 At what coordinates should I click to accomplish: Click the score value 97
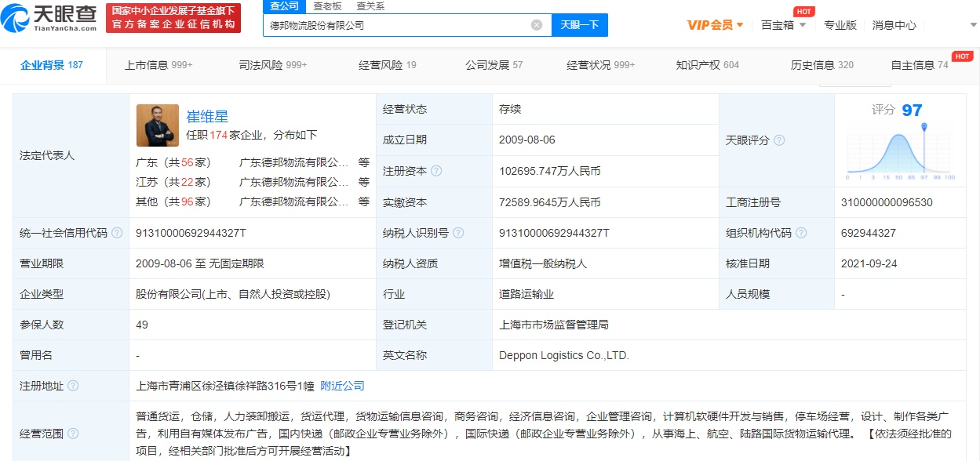tap(912, 110)
